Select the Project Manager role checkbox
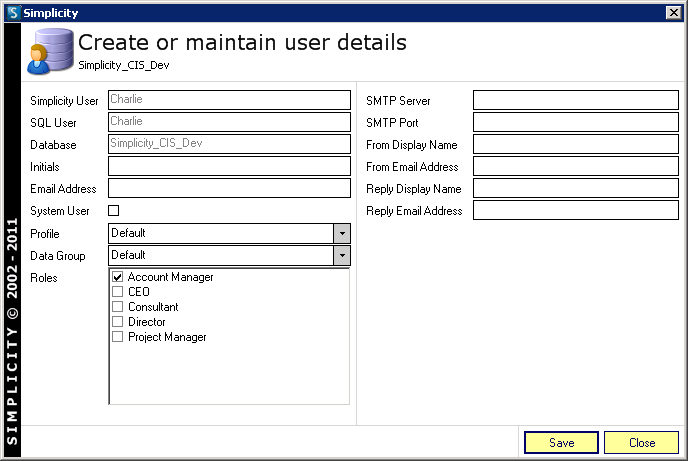Viewport: 688px width, 461px height. [118, 337]
